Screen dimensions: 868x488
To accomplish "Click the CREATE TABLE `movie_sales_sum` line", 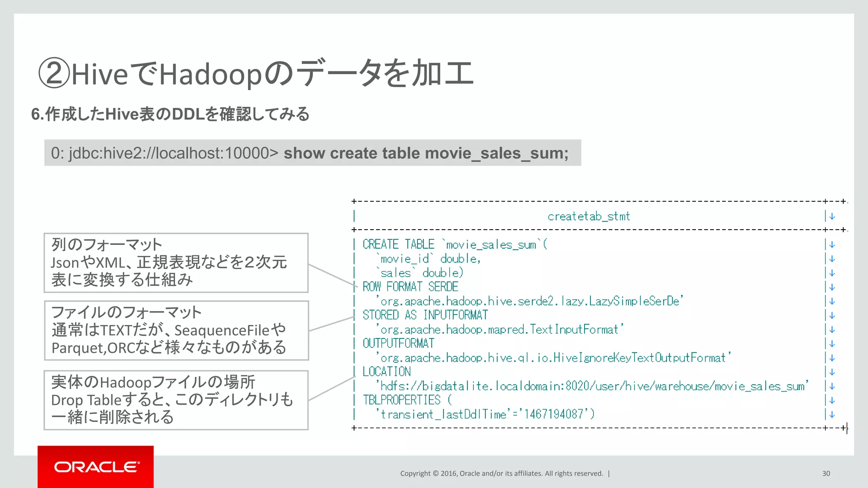I will pyautogui.click(x=455, y=244).
